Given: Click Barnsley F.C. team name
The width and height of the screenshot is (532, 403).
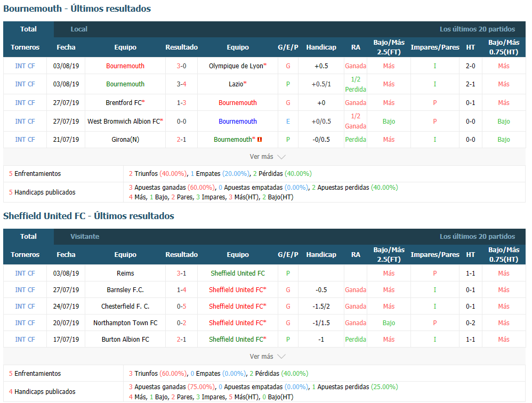Looking at the screenshot, I should 125,289.
